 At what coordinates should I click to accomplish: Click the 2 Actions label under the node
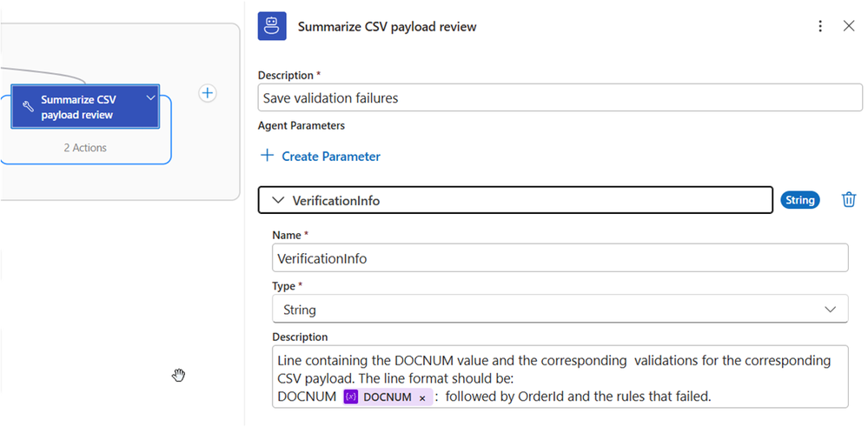[85, 148]
